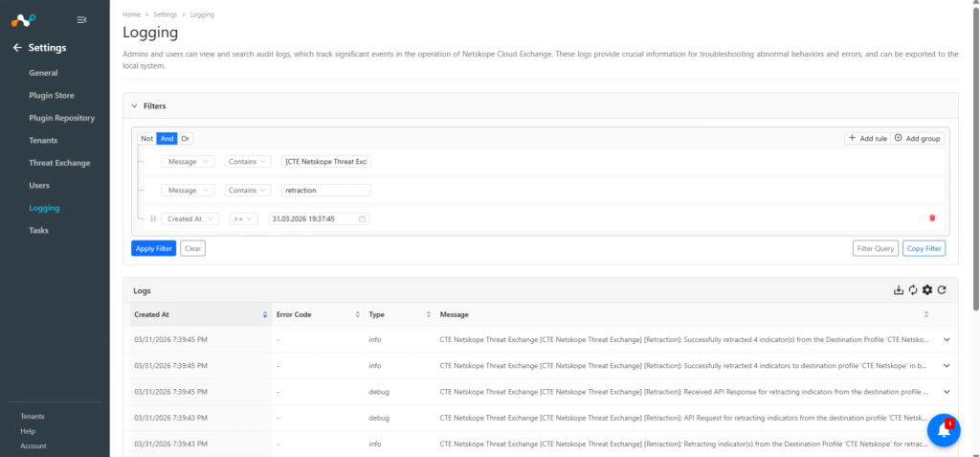Click the page vertical scrollbar
Image resolution: width=980 pixels, height=457 pixels.
(x=976, y=160)
